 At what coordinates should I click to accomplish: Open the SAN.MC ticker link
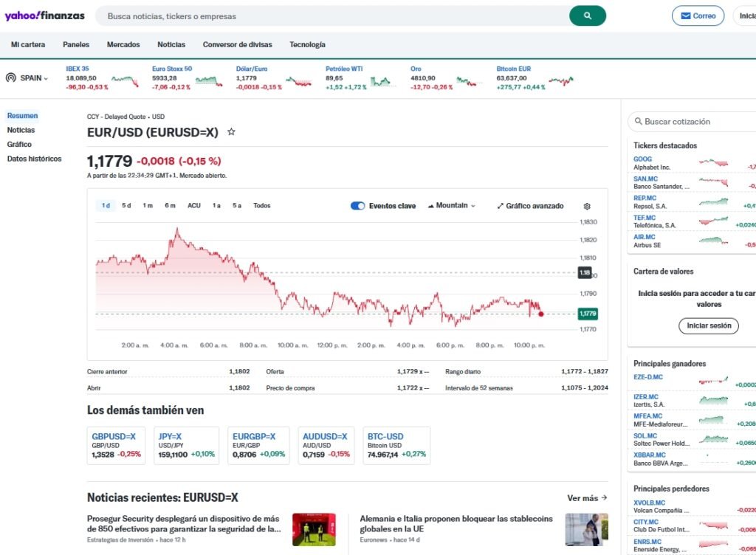[645, 179]
